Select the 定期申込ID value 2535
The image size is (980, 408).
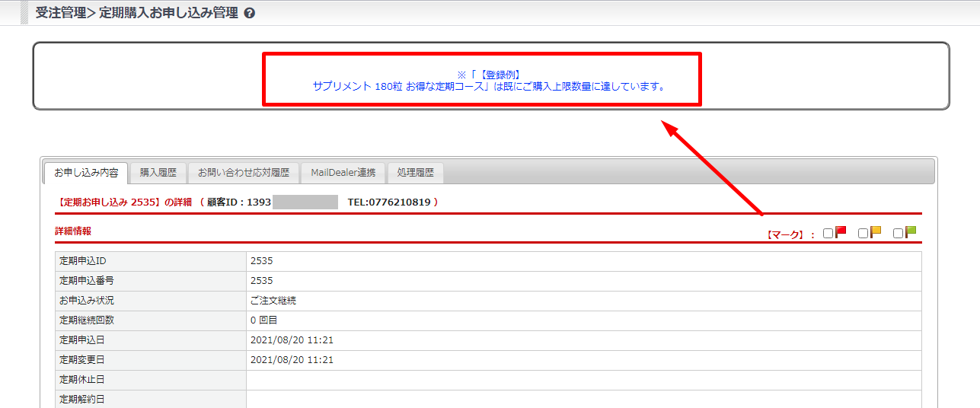click(261, 261)
